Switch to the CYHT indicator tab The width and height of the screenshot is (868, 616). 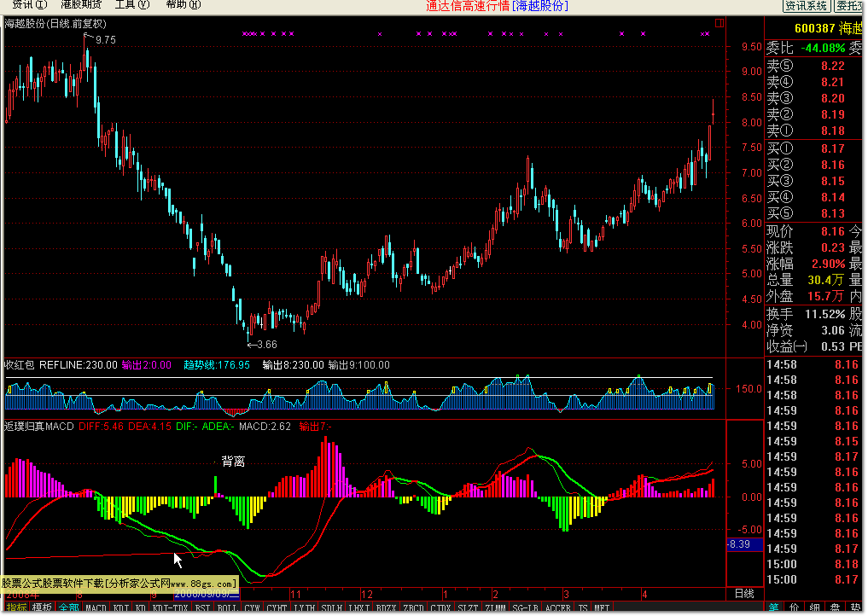click(277, 607)
